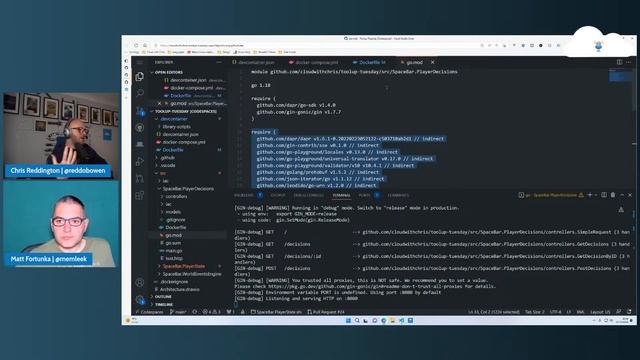This screenshot has width=640, height=360.
Task: Switch to the Dockerfile editor tab
Action: pyautogui.click(x=369, y=62)
